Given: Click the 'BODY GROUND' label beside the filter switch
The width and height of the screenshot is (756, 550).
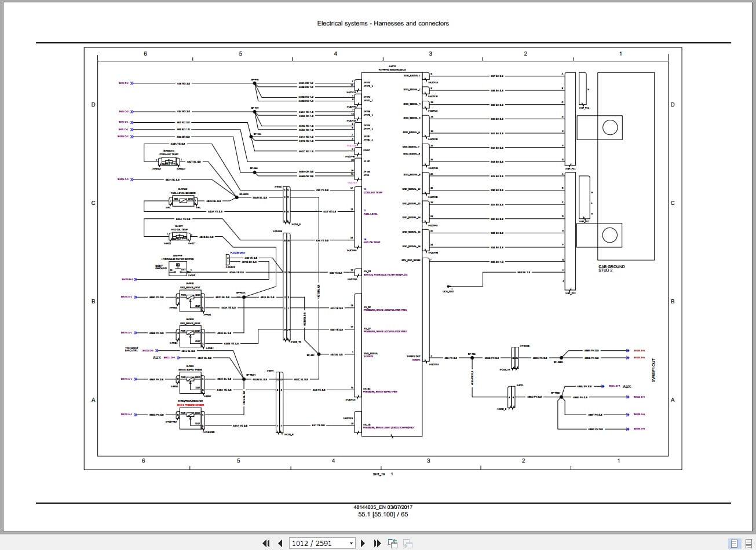Looking at the screenshot, I should click(x=161, y=267).
